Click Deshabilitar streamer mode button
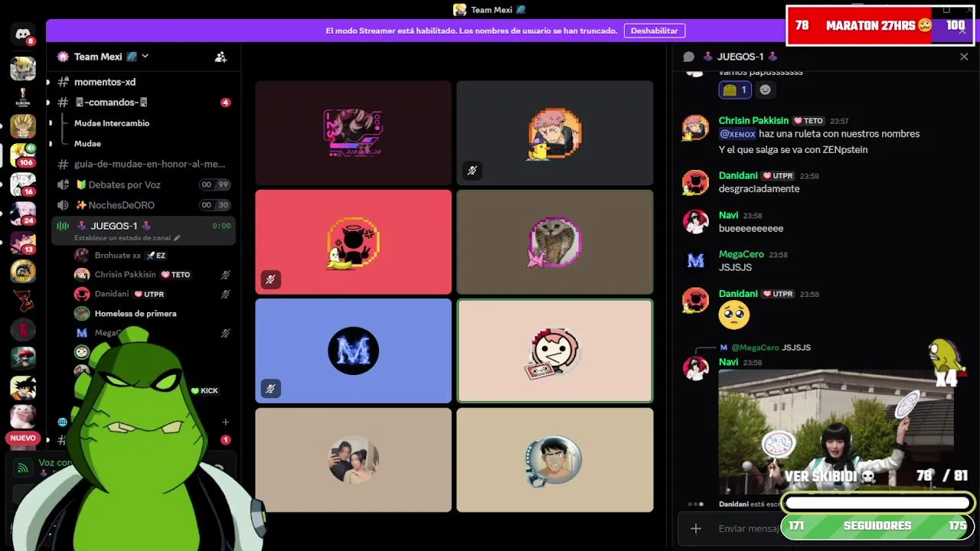The image size is (980, 551). [655, 31]
